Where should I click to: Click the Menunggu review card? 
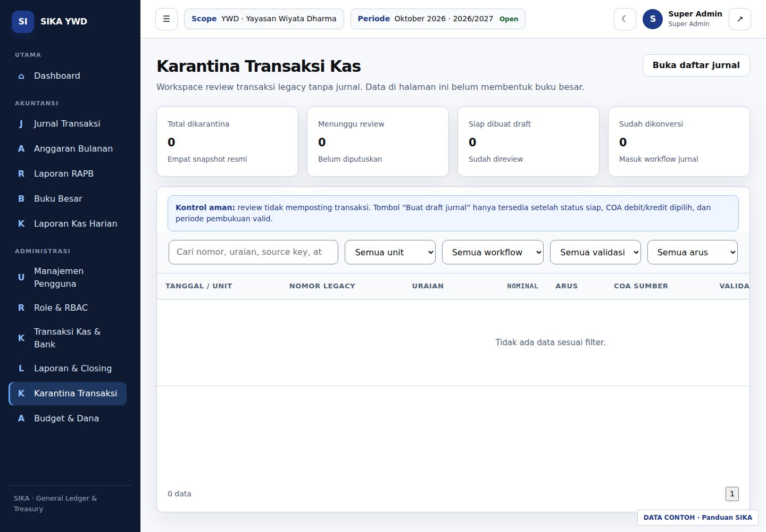[378, 142]
